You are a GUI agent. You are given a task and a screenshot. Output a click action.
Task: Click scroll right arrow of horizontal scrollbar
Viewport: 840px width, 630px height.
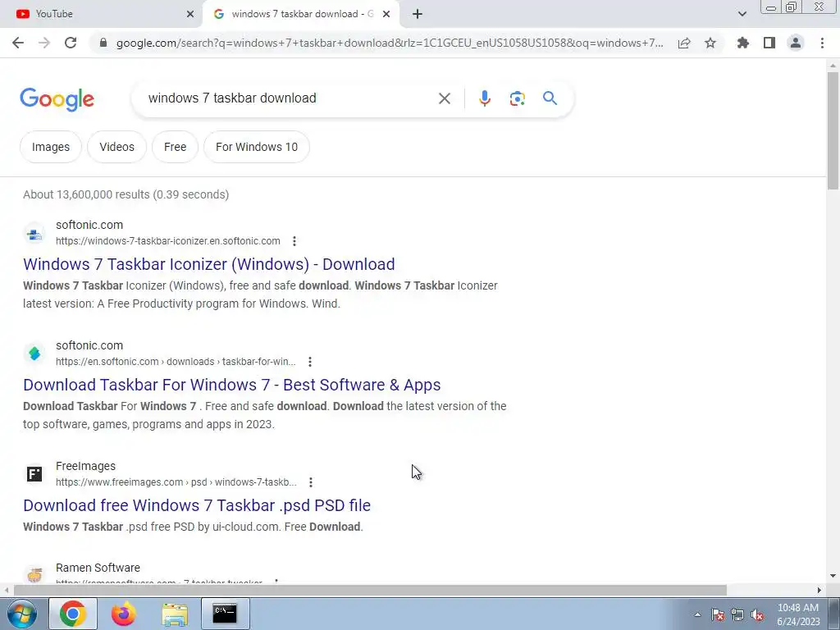819,590
